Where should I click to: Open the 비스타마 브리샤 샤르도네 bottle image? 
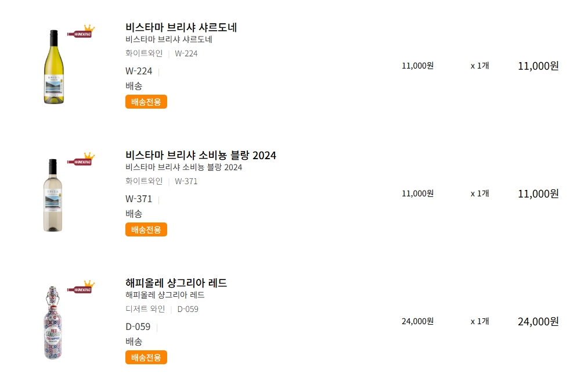tap(53, 67)
